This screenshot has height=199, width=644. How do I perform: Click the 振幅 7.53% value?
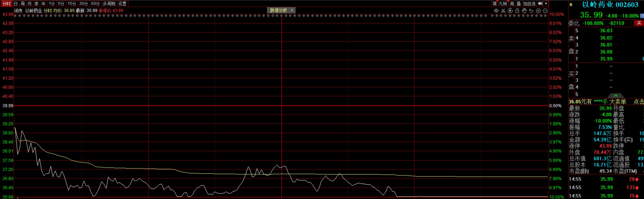[x=605, y=127]
